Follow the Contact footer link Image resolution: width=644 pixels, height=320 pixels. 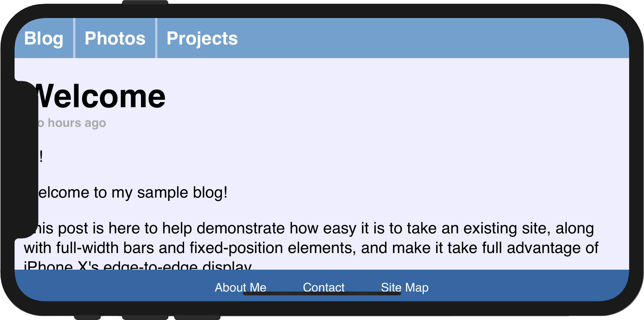pyautogui.click(x=324, y=287)
